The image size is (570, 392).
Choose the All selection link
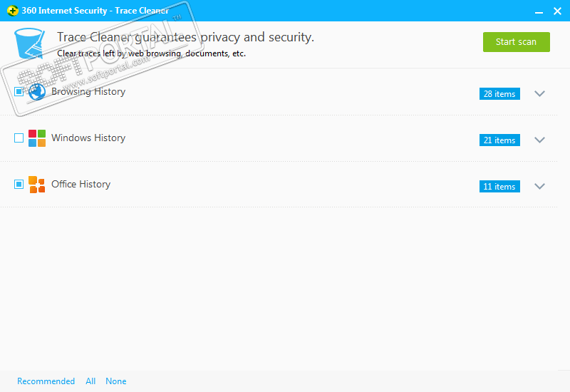click(x=90, y=381)
